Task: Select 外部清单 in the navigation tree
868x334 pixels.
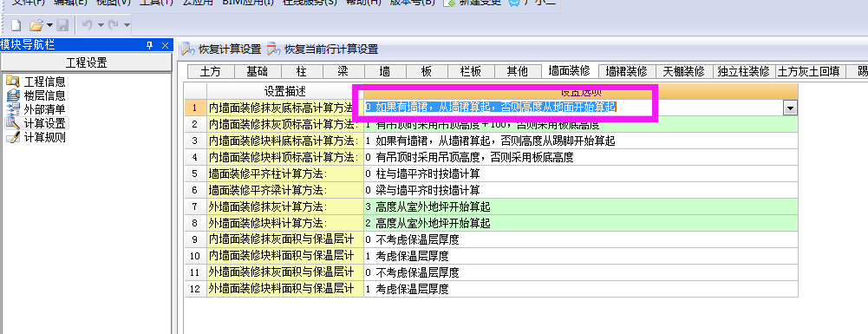Action: (36, 109)
